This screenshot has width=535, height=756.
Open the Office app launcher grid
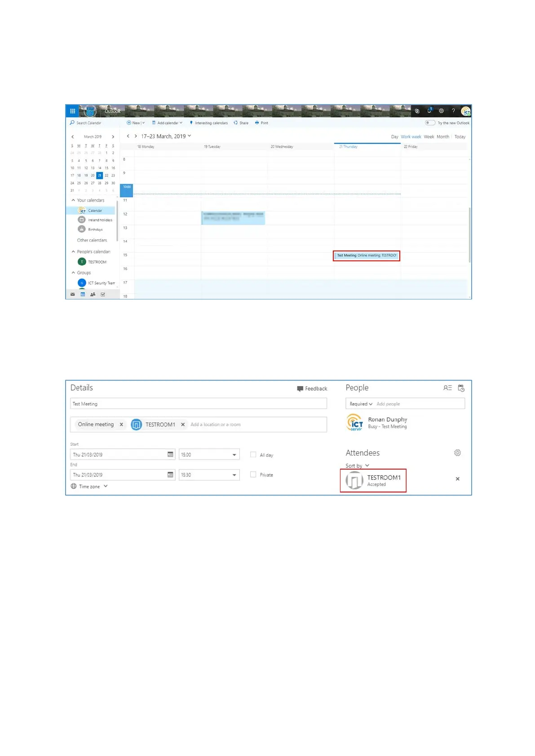click(72, 111)
